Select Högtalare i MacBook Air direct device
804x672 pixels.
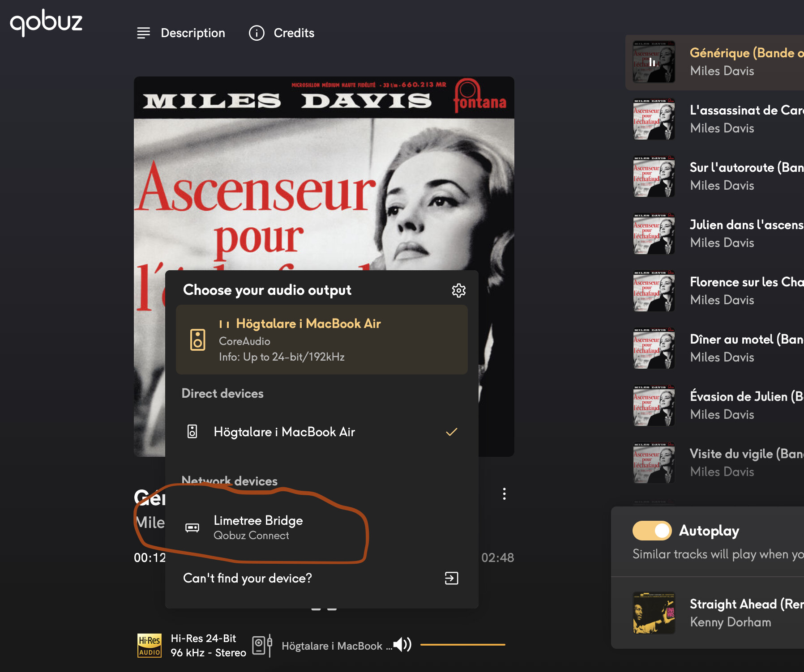point(284,432)
